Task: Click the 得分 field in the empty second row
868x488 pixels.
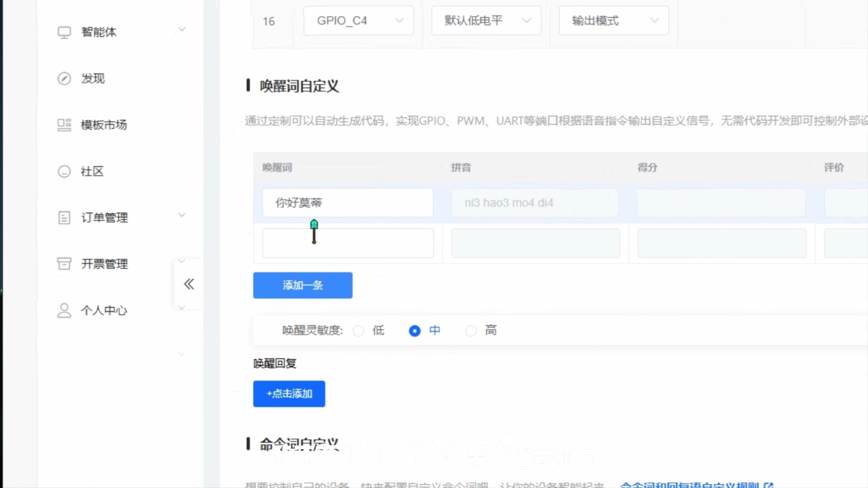Action: pyautogui.click(x=722, y=243)
